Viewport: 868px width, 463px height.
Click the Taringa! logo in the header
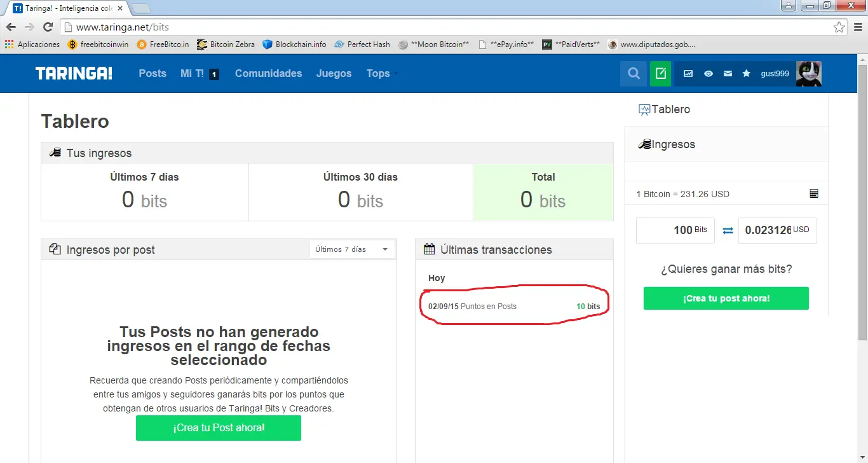pyautogui.click(x=74, y=73)
